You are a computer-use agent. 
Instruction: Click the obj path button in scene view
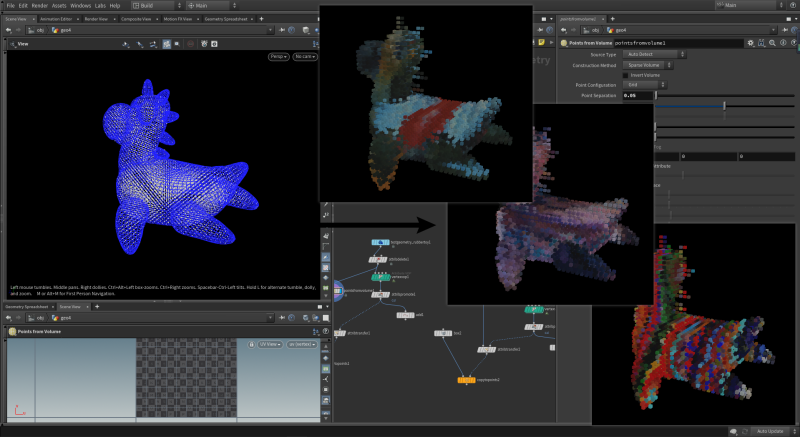38,30
